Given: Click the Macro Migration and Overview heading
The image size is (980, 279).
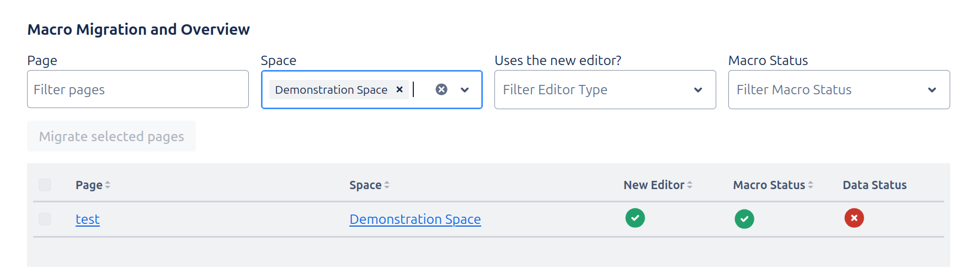Looking at the screenshot, I should (139, 29).
